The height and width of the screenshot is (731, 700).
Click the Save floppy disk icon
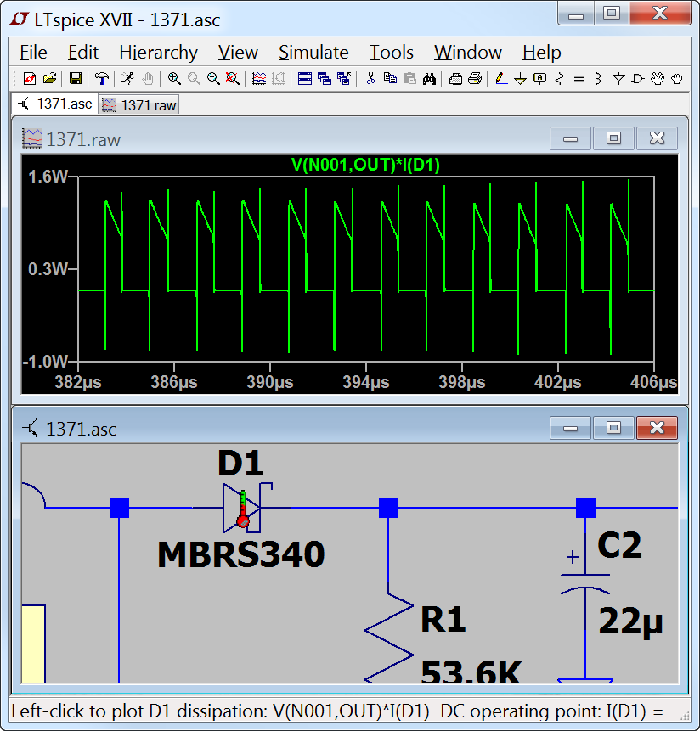point(75,79)
